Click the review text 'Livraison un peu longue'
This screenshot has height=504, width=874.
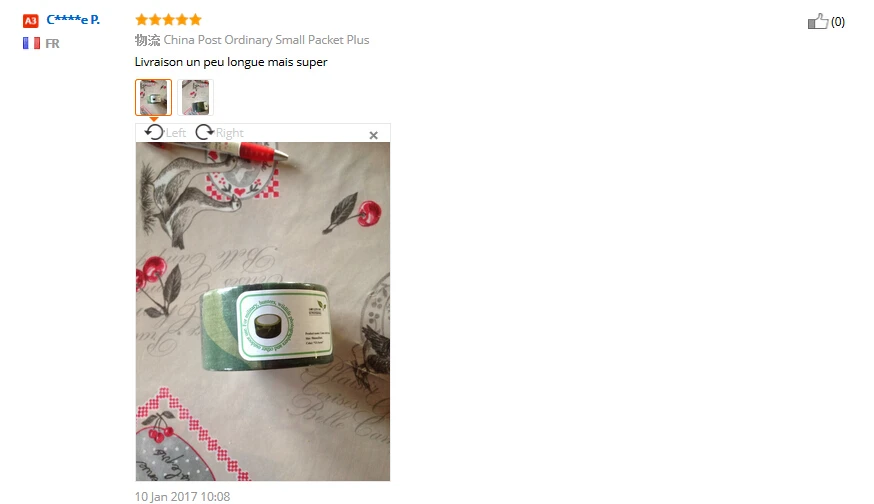pos(200,62)
